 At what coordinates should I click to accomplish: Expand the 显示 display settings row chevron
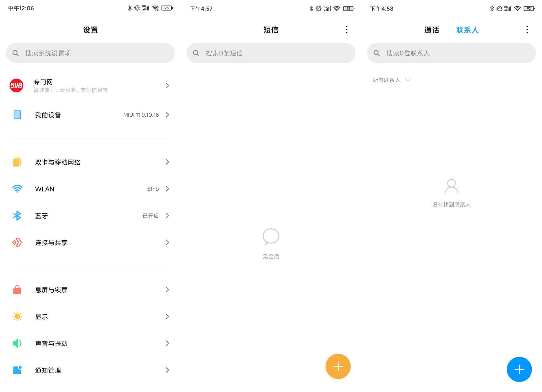coord(167,316)
